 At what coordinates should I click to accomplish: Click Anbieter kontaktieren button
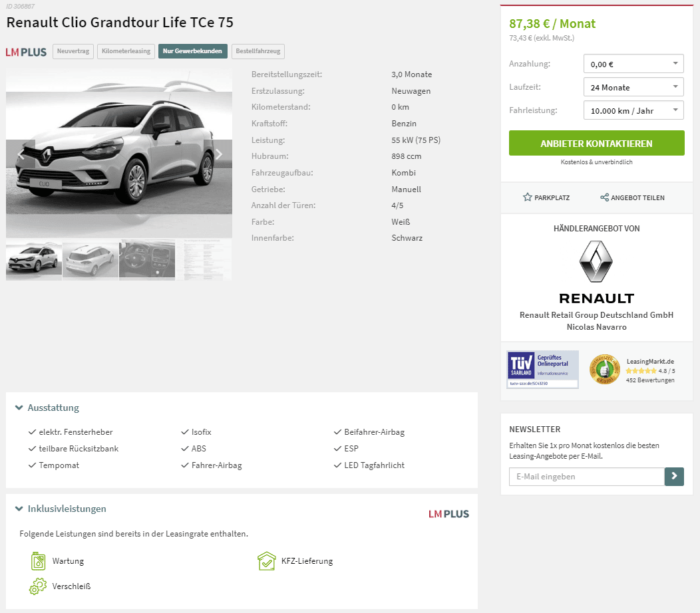[x=596, y=143]
